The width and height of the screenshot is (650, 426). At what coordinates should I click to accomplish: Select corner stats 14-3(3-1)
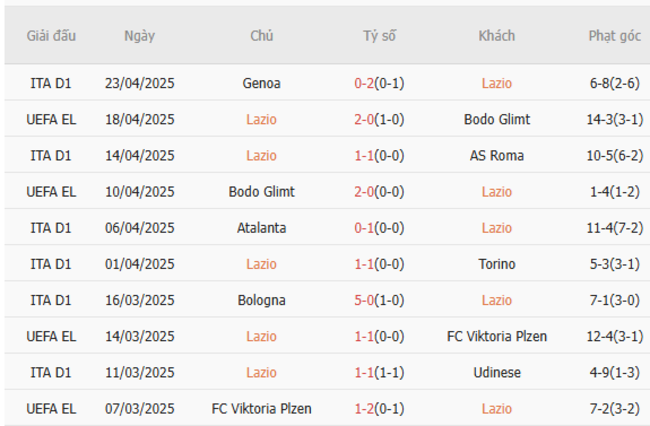(x=614, y=119)
